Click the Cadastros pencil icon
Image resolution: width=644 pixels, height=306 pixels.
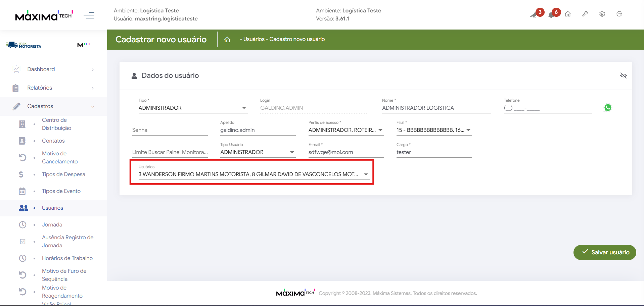[x=16, y=106]
